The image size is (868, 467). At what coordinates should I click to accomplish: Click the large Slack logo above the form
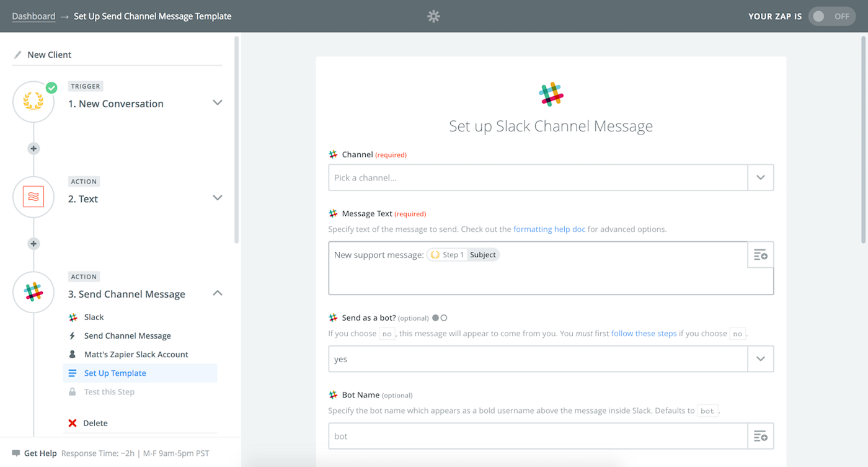551,94
